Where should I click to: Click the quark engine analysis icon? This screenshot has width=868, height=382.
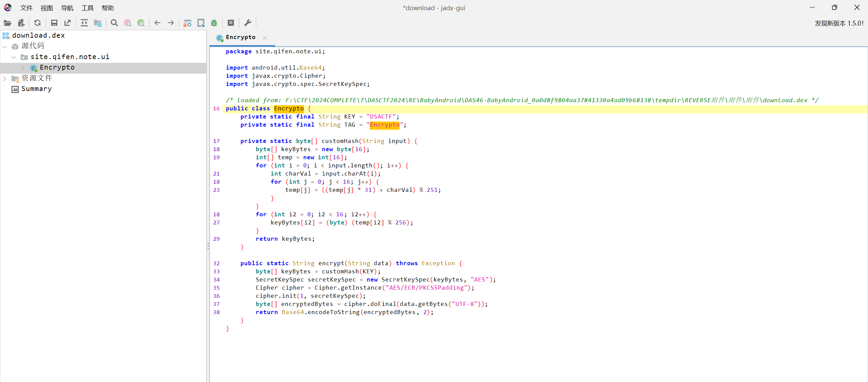[201, 23]
